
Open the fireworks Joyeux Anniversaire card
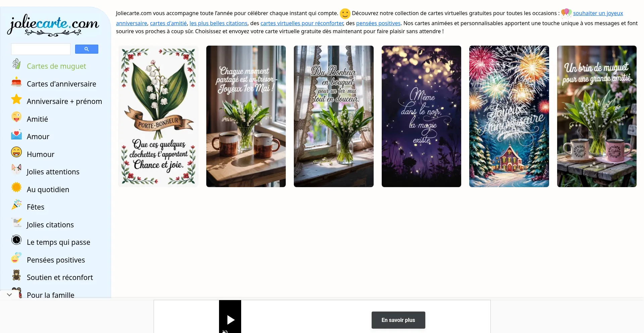(x=509, y=116)
